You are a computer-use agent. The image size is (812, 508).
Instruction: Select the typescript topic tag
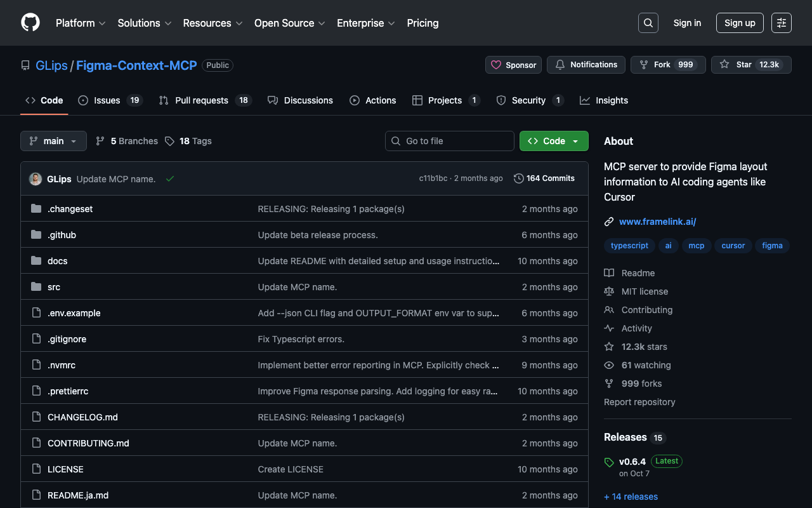pos(629,246)
